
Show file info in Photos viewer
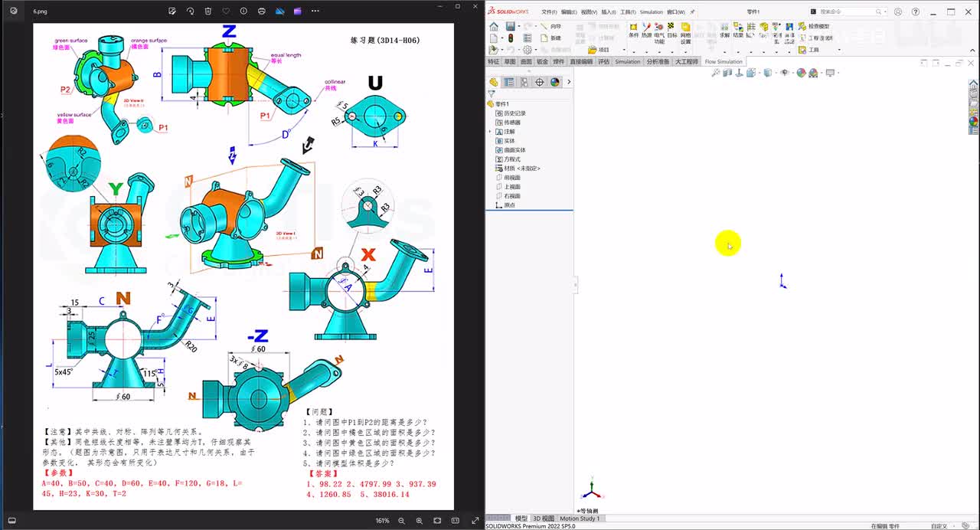pos(243,11)
